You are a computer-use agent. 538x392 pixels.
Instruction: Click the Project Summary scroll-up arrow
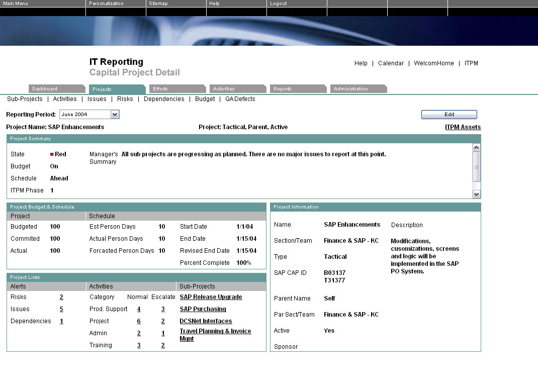coord(476,148)
